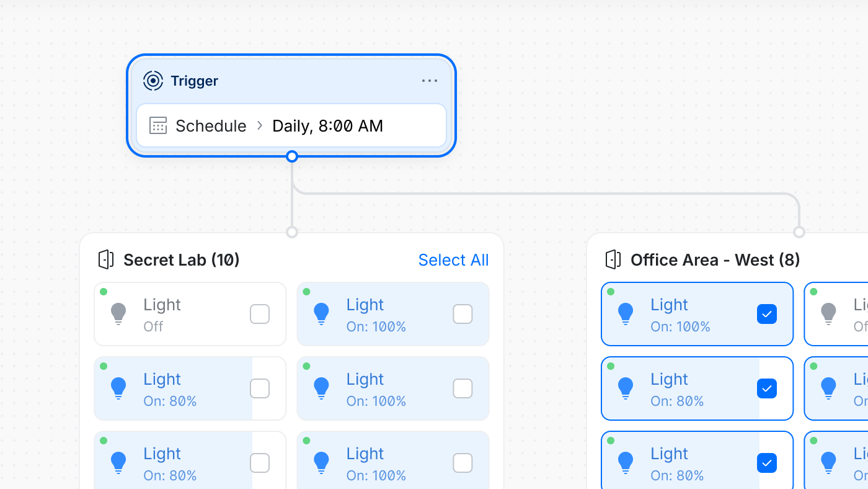
Task: Click the Secret Lab (10) group title
Action: pyautogui.click(x=182, y=260)
